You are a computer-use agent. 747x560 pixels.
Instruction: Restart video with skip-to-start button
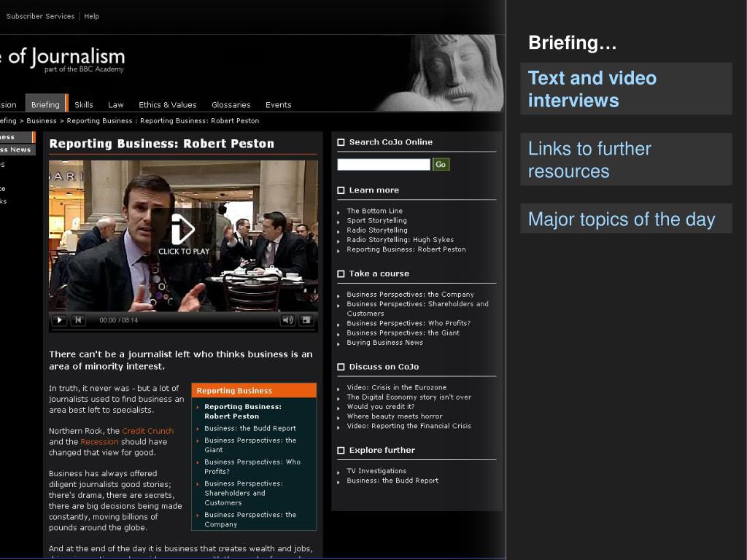coord(78,320)
